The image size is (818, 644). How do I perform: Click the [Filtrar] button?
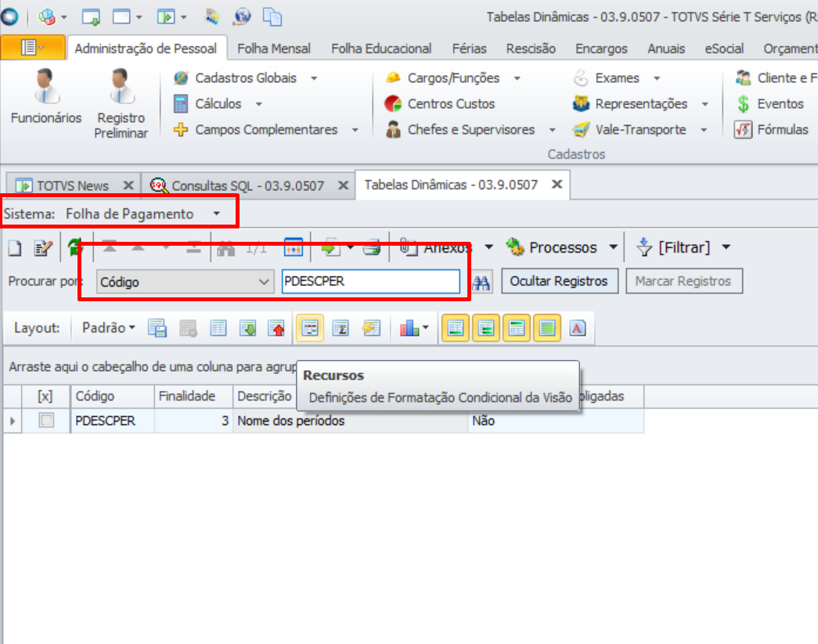click(x=673, y=248)
